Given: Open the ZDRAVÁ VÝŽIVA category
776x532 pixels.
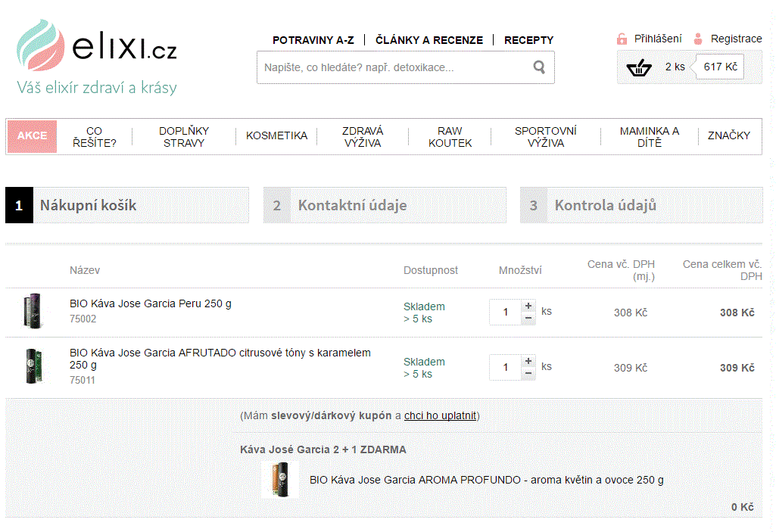Looking at the screenshot, I should (x=363, y=137).
